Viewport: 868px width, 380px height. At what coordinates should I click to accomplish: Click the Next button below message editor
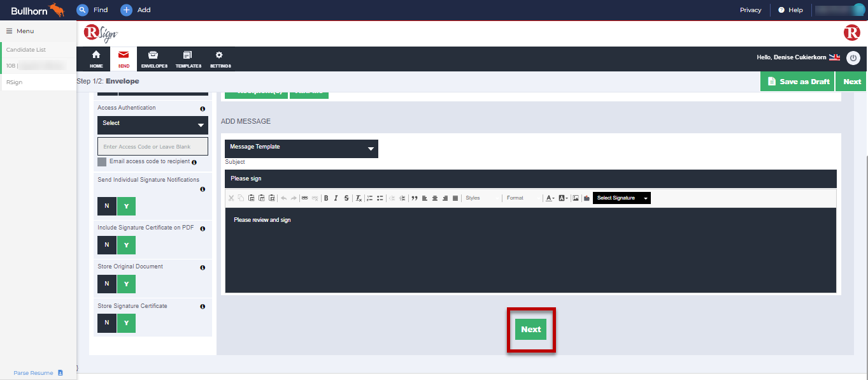(530, 330)
